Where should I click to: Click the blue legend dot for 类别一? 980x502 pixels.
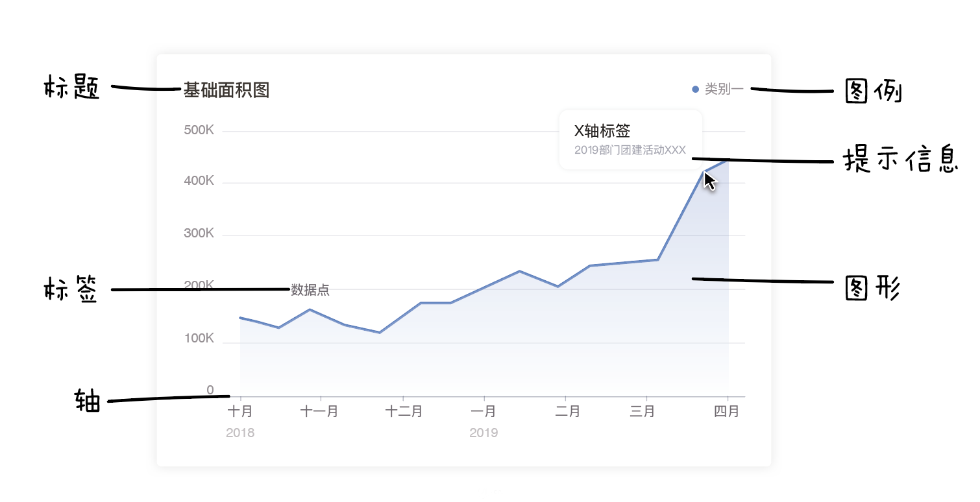pyautogui.click(x=695, y=90)
